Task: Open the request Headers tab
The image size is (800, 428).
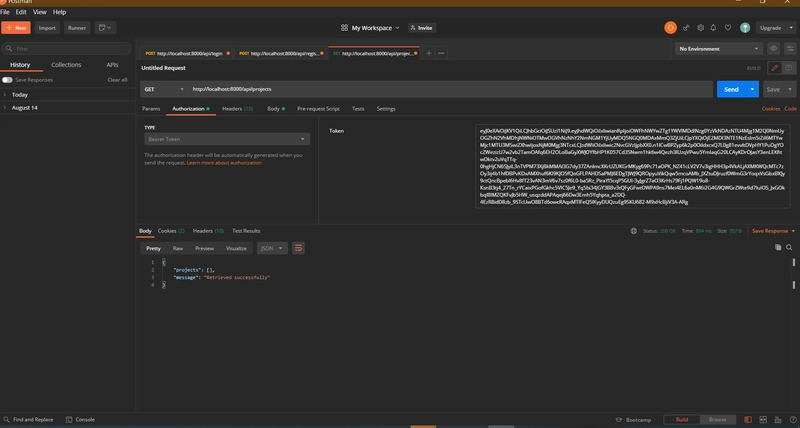Action: click(237, 109)
